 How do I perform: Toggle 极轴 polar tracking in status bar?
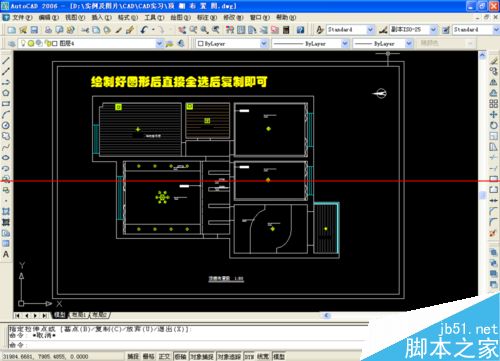(x=181, y=356)
